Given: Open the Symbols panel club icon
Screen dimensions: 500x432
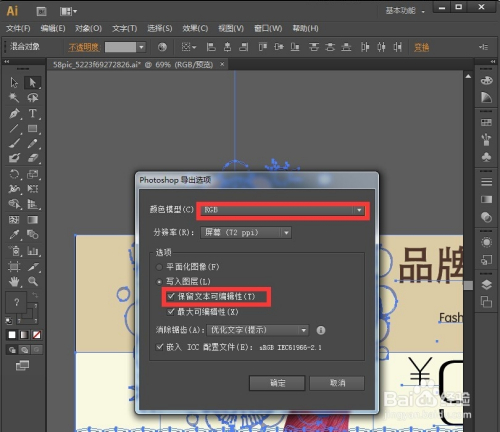Looking at the screenshot, I should point(486,157).
